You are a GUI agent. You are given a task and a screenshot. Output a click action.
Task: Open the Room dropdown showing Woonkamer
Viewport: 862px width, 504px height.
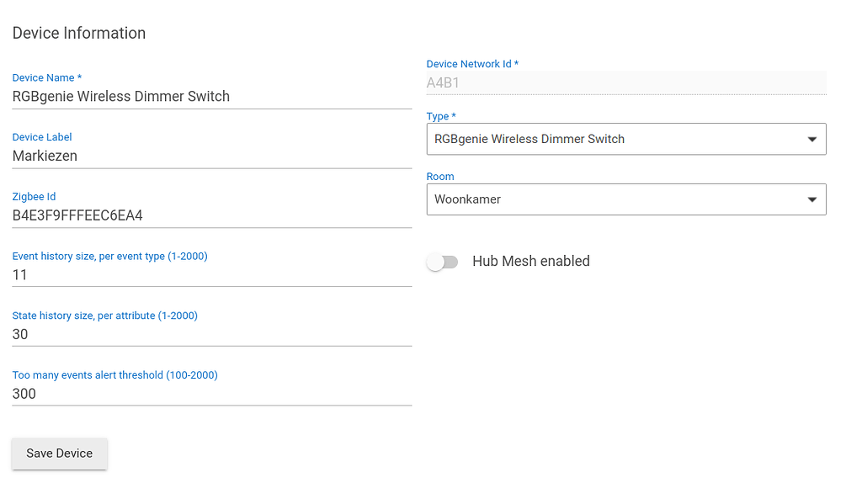click(x=613, y=200)
